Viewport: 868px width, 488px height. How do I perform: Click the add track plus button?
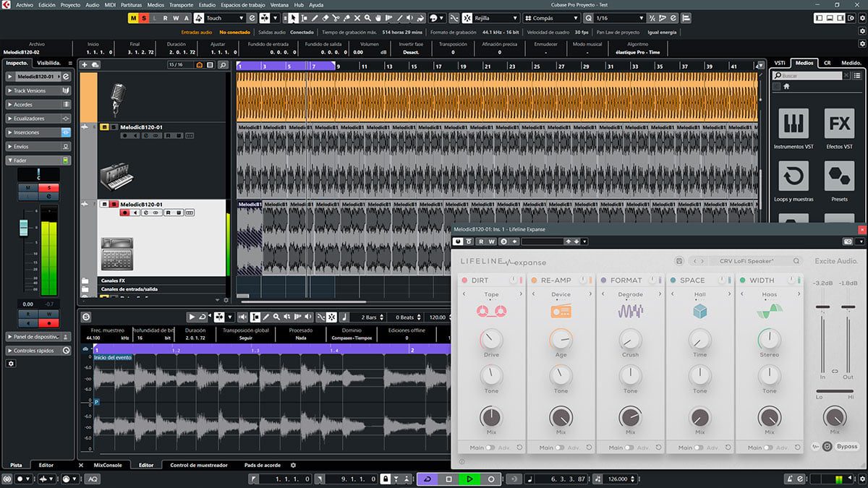click(x=85, y=64)
